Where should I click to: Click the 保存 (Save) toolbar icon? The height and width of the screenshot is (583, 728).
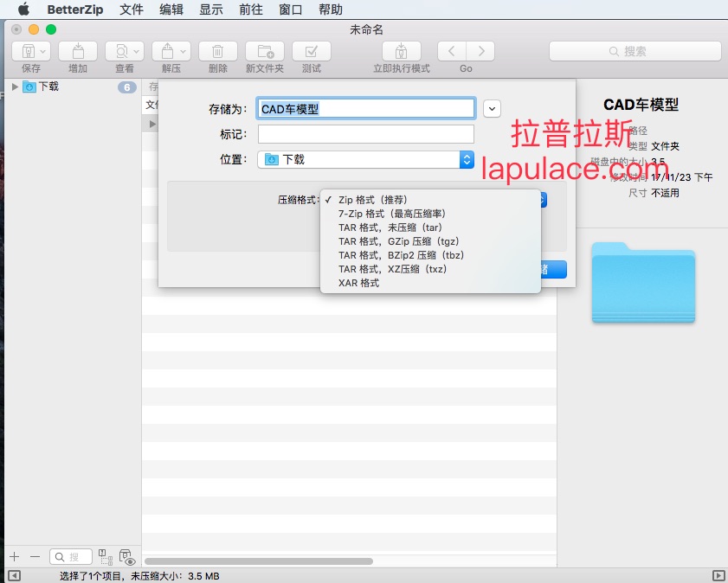pyautogui.click(x=31, y=52)
